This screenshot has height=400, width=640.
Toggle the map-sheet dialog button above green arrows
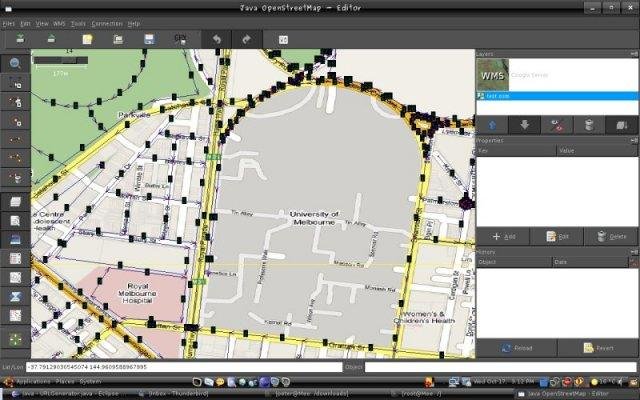click(x=15, y=316)
